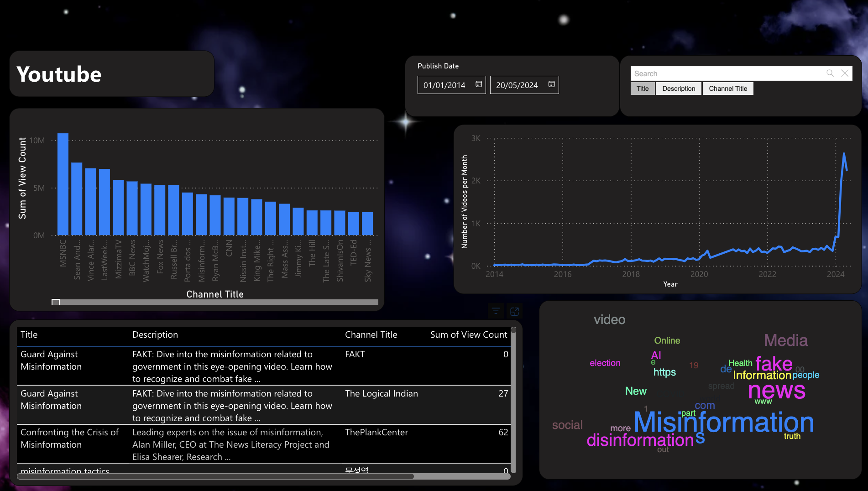868x491 pixels.
Task: Select the MSNBC bar in the chart
Action: [x=63, y=184]
